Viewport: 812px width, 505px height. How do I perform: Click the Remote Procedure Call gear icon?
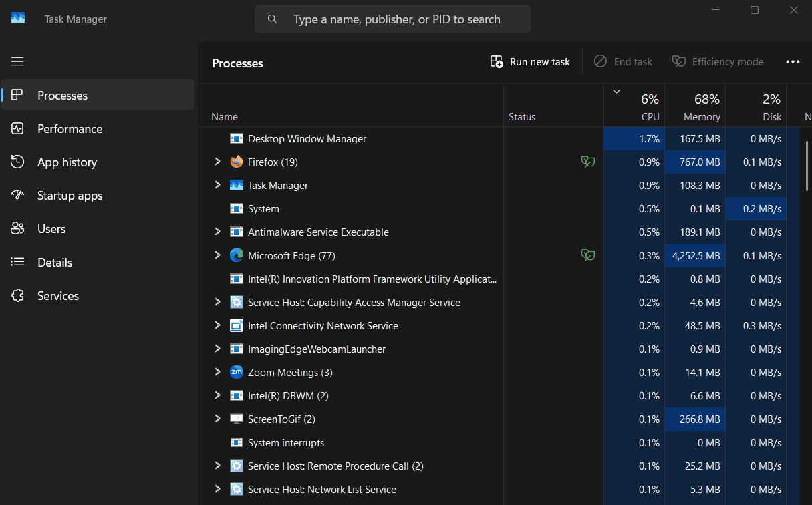point(237,466)
